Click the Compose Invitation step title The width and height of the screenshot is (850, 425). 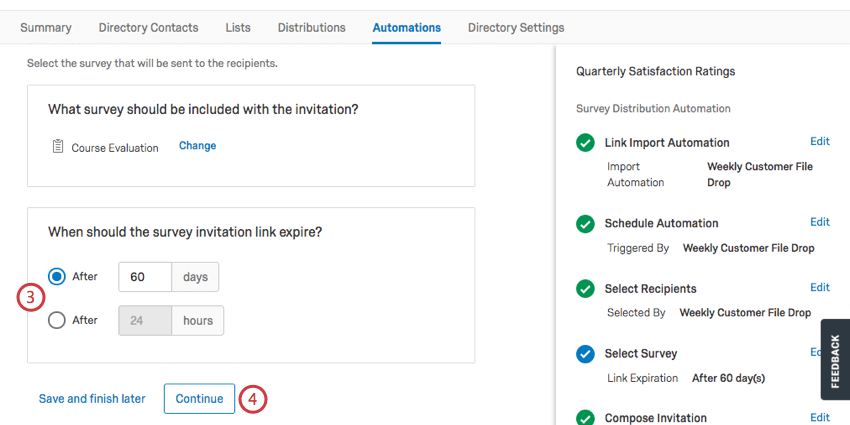coord(655,418)
